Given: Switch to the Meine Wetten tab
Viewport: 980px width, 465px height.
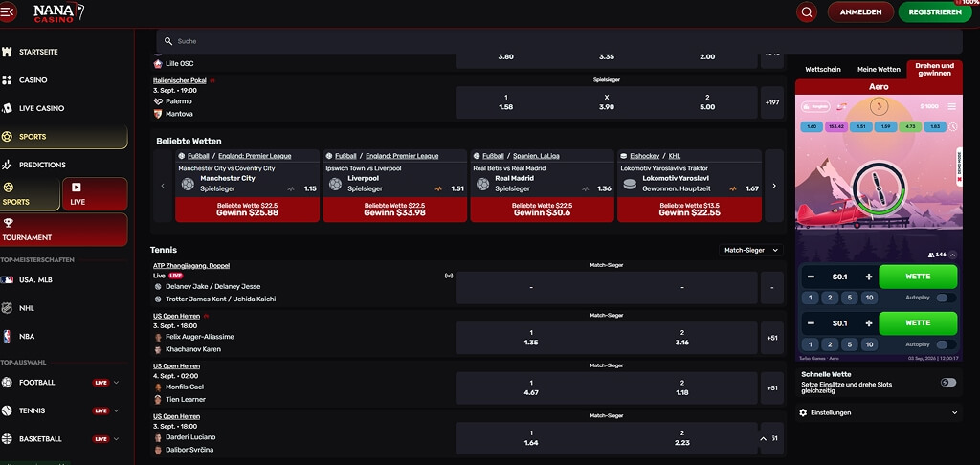Looking at the screenshot, I should [879, 70].
